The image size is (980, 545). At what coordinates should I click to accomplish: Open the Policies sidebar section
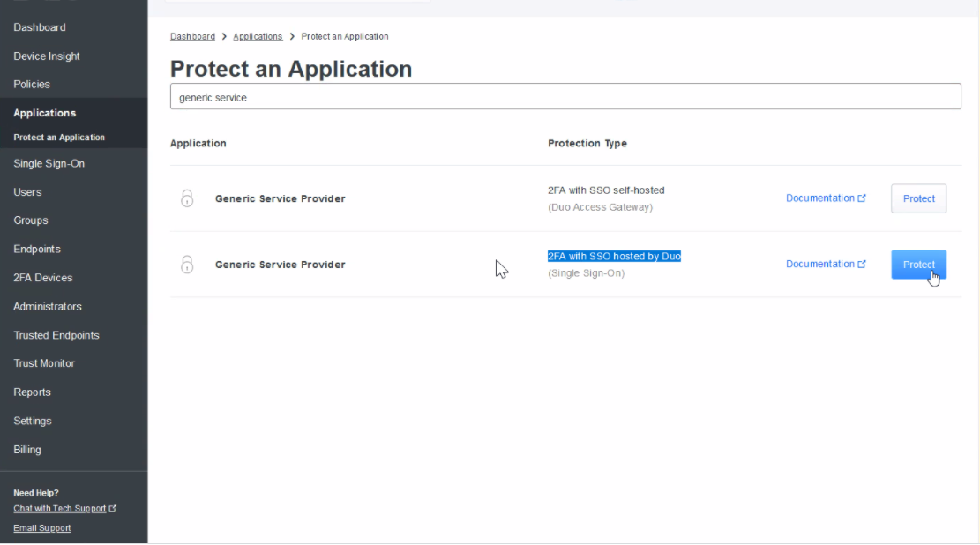click(x=32, y=85)
